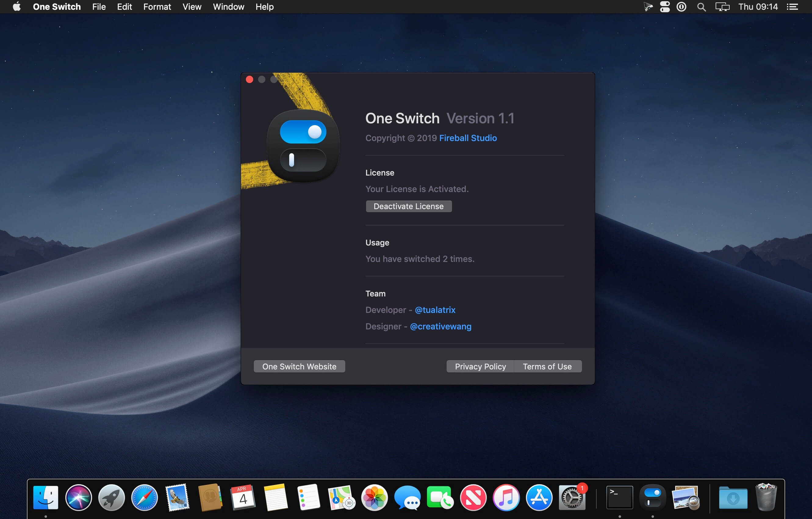Click the One Switch Website button
812x519 pixels.
[299, 366]
